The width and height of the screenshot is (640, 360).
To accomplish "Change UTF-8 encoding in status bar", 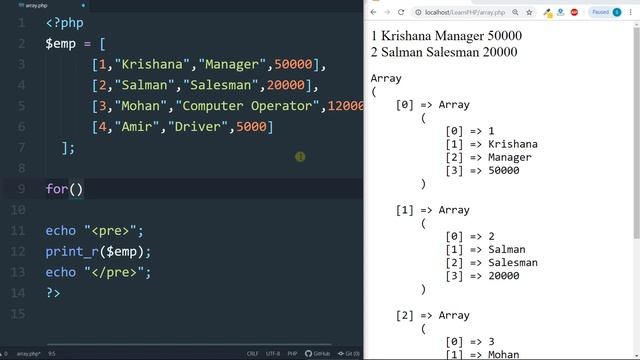I will 273,353.
